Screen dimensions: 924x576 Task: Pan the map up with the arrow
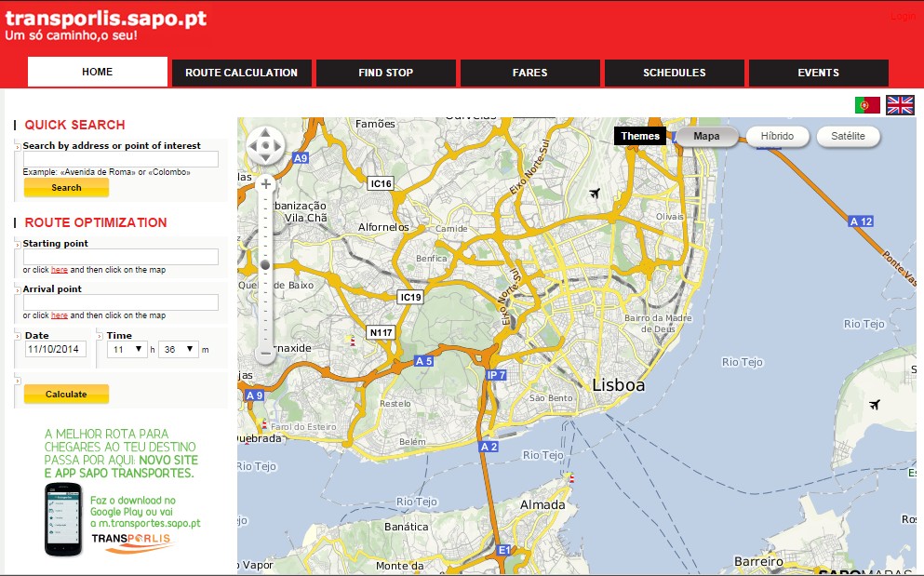click(x=265, y=133)
